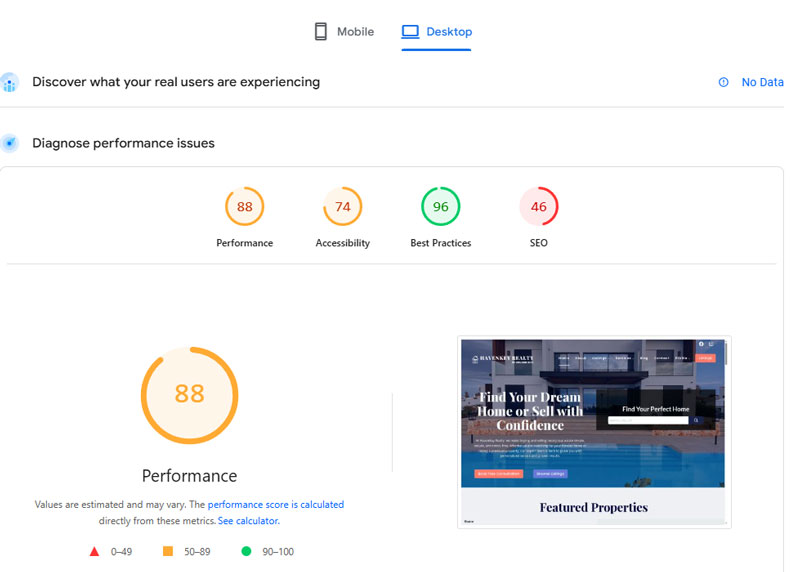Click the desktop laptop icon
This screenshot has width=800, height=572.
[410, 32]
